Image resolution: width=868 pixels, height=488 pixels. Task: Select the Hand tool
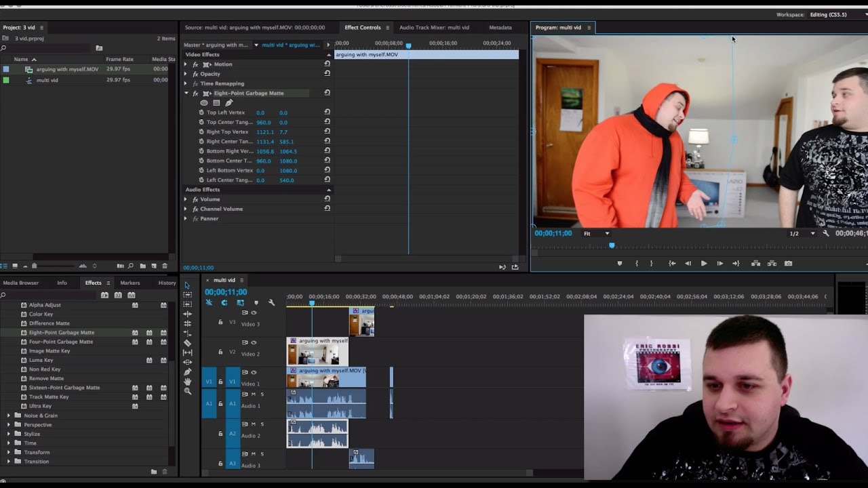tap(188, 382)
